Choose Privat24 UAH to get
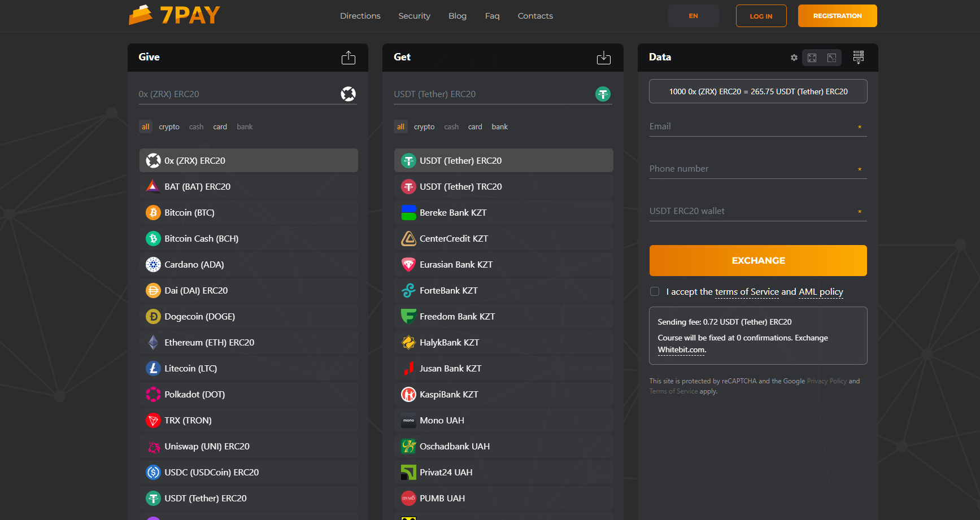The width and height of the screenshot is (980, 520). point(504,472)
